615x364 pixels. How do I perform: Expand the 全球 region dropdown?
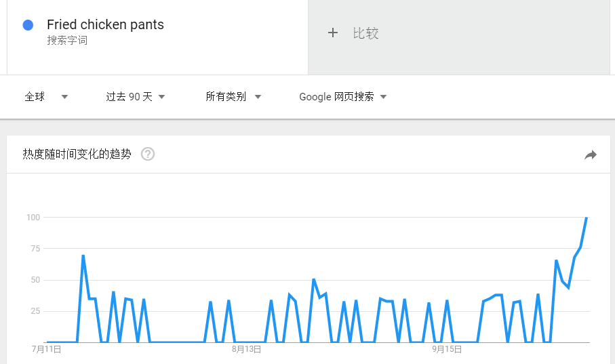click(x=46, y=96)
